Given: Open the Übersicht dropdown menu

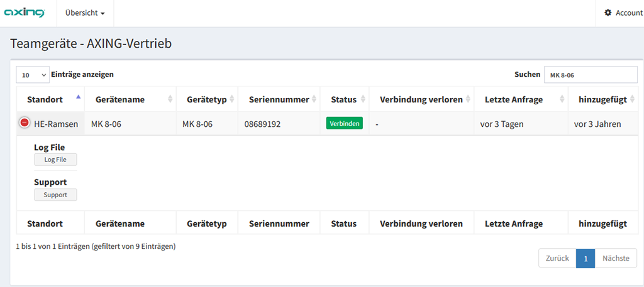Looking at the screenshot, I should (x=85, y=13).
